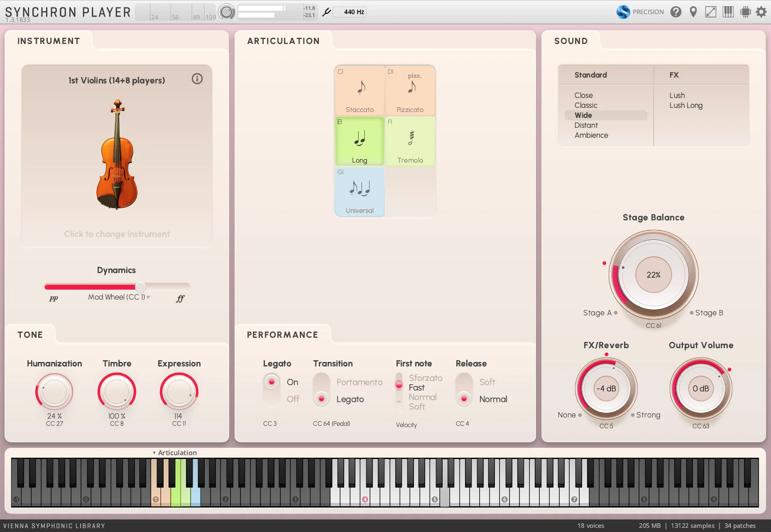771x532 pixels.
Task: Select the Lush Long FX preset
Action: click(685, 105)
